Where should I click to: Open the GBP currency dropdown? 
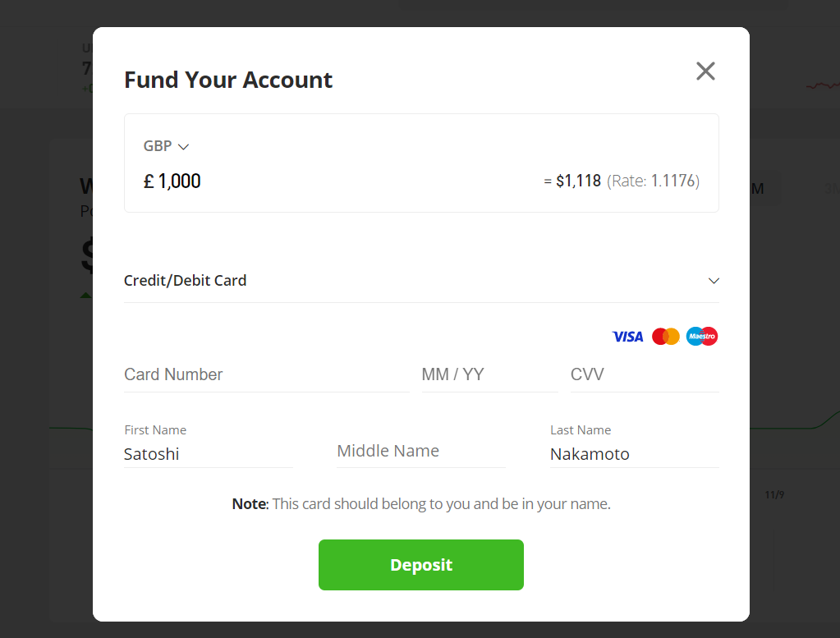pos(166,146)
